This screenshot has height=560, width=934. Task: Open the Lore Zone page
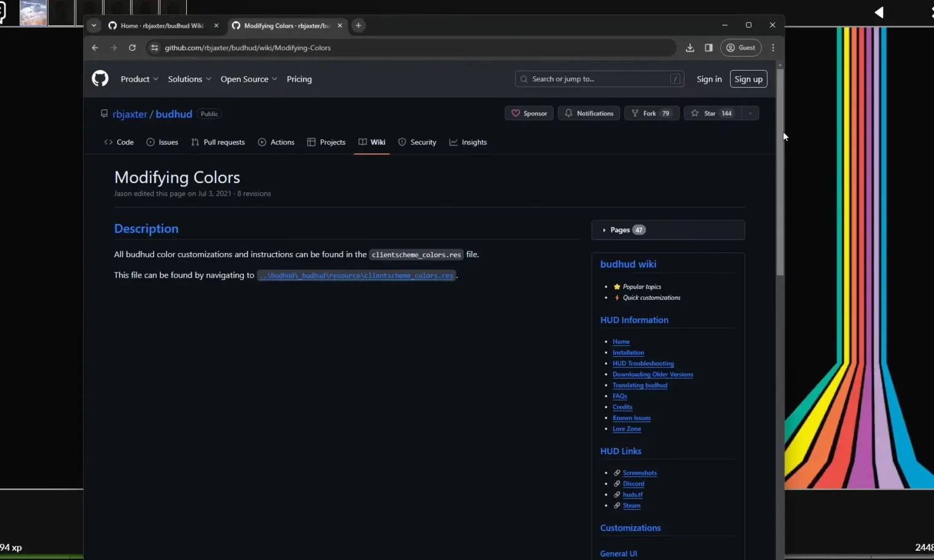[x=627, y=429]
